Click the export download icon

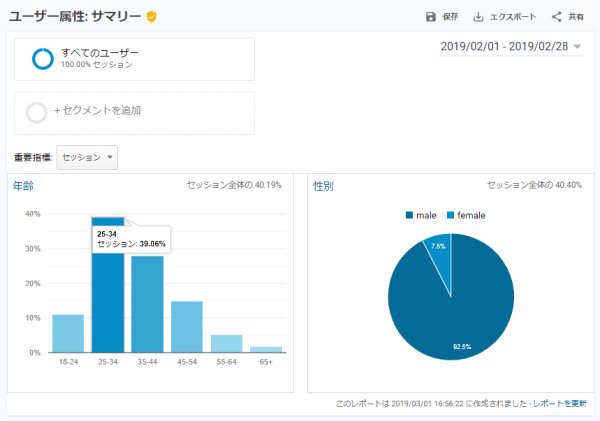click(478, 17)
